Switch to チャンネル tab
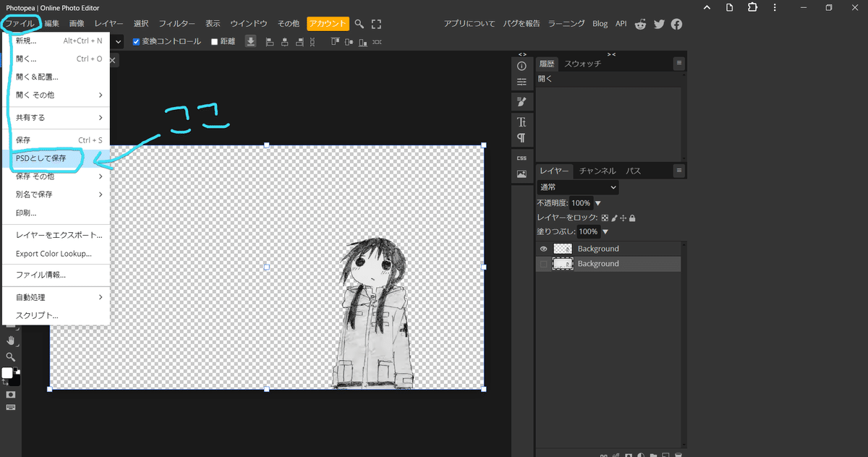 [597, 171]
